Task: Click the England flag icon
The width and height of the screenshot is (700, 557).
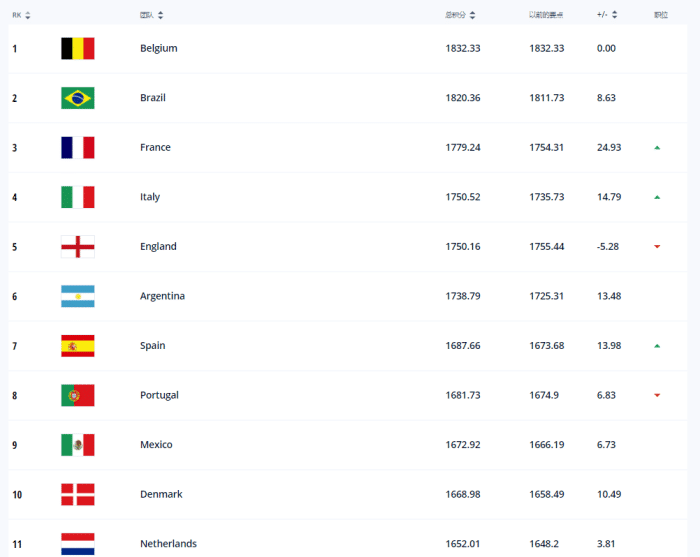Action: (x=77, y=246)
